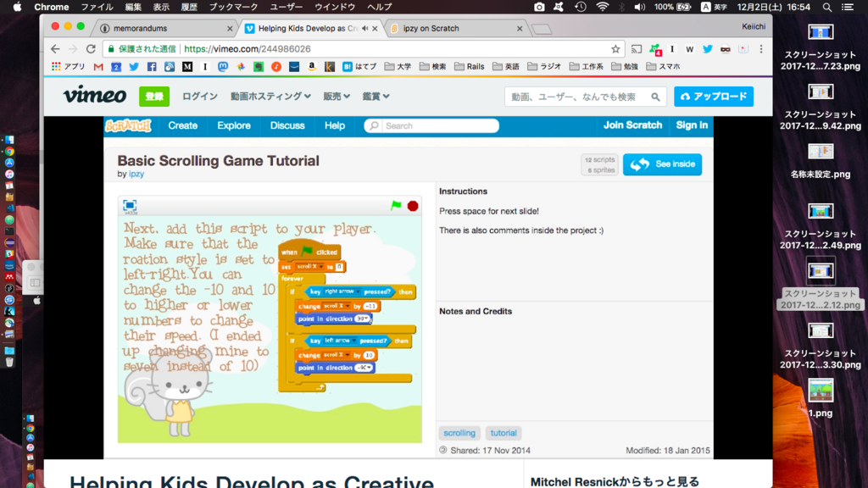Bookmark this page with the star icon
Viewport: 868px width, 488px height.
tap(615, 48)
